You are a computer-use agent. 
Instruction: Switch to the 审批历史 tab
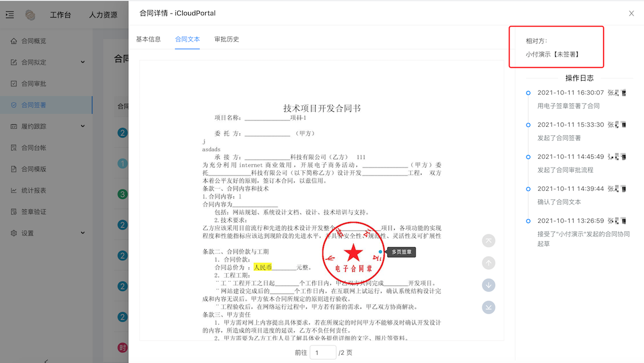(227, 39)
